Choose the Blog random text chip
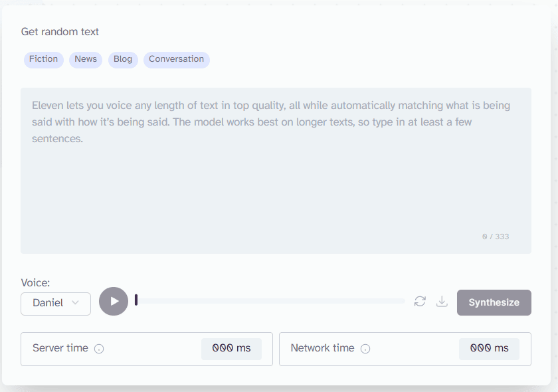 pyautogui.click(x=123, y=59)
